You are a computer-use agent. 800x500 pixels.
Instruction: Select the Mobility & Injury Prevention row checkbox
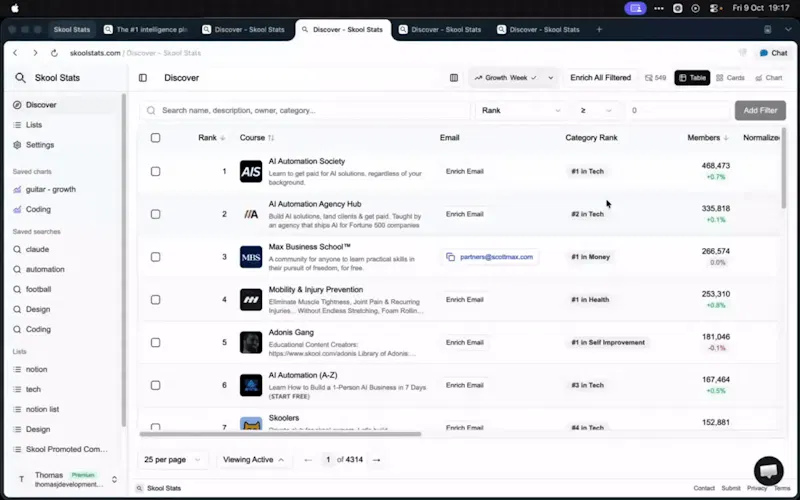156,299
